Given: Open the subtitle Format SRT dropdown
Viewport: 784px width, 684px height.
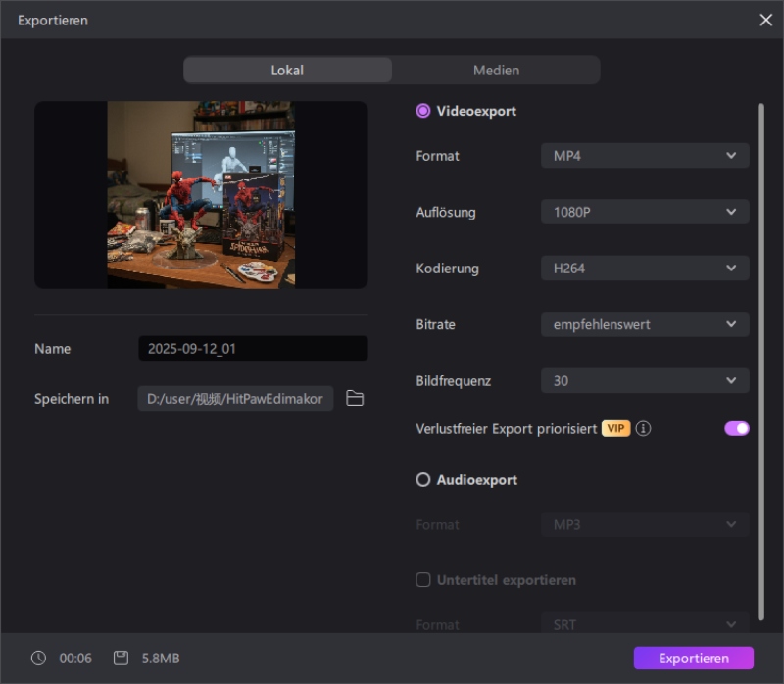Looking at the screenshot, I should pos(645,623).
